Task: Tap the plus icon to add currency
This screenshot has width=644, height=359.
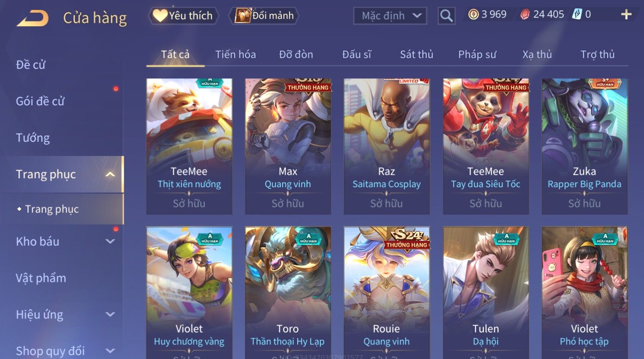Action: [x=626, y=15]
